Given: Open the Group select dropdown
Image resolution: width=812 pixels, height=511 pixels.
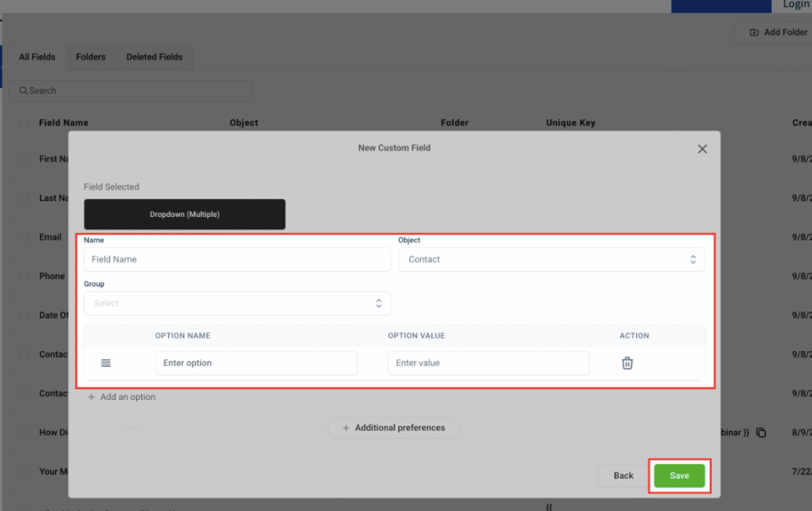Looking at the screenshot, I should pyautogui.click(x=237, y=303).
